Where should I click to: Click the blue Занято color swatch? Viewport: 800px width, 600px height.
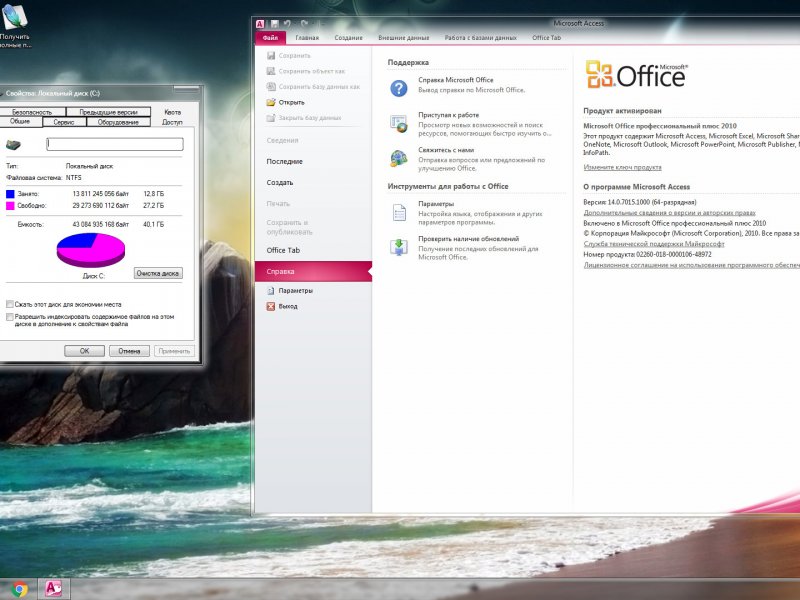pos(10,194)
